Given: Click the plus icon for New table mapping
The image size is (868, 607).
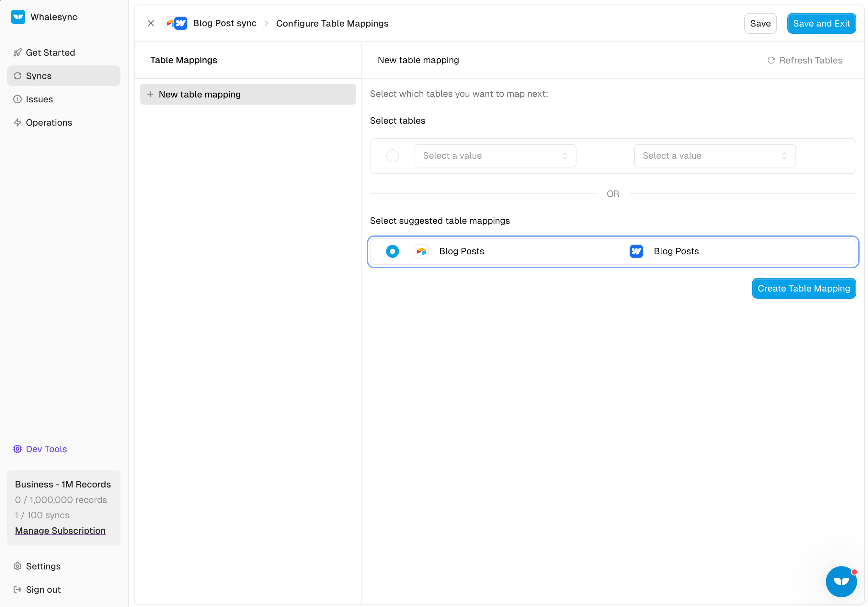Looking at the screenshot, I should tap(150, 94).
